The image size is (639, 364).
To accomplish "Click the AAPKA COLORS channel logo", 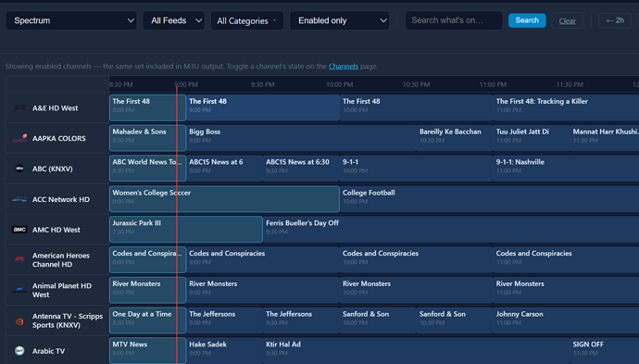I will pyautogui.click(x=19, y=138).
